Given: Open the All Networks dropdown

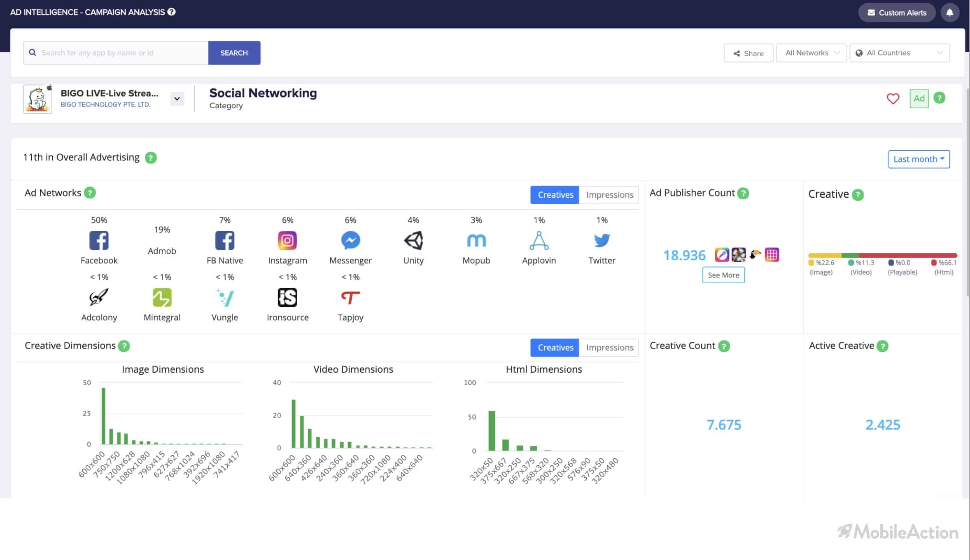Looking at the screenshot, I should point(811,53).
